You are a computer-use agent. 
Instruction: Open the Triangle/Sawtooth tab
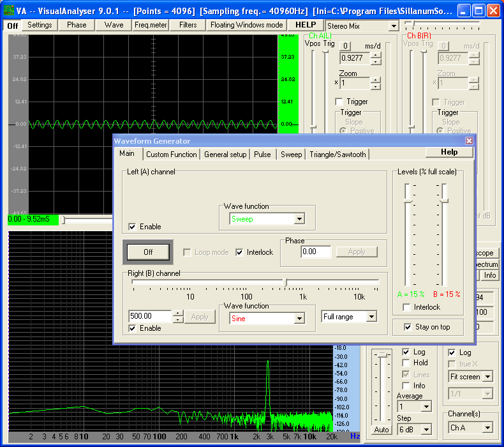[x=337, y=154]
